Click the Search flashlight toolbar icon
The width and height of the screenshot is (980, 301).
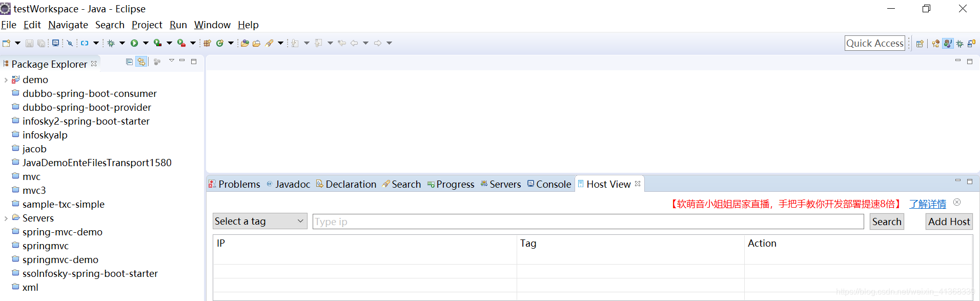pos(269,43)
